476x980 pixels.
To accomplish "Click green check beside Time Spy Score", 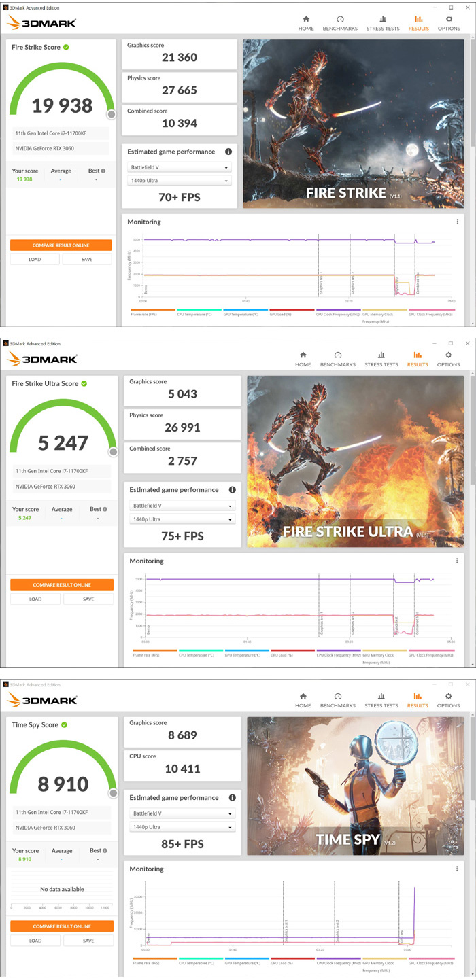I will pos(64,725).
